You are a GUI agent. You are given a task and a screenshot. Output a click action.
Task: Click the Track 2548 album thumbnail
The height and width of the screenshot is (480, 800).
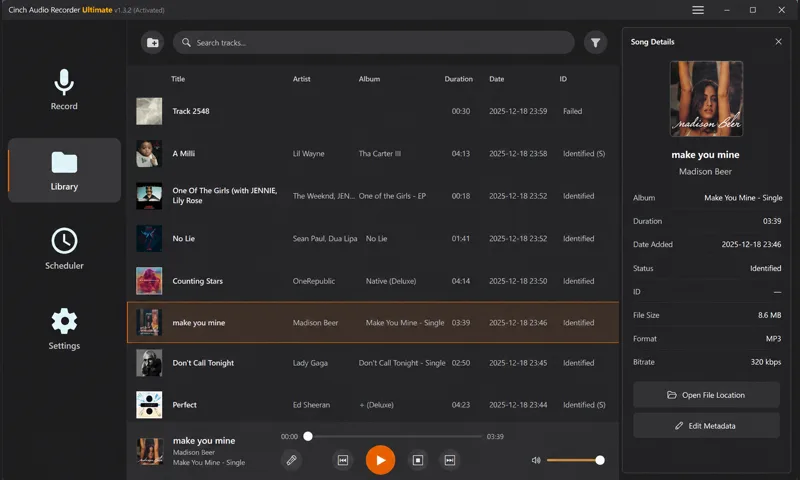point(149,111)
